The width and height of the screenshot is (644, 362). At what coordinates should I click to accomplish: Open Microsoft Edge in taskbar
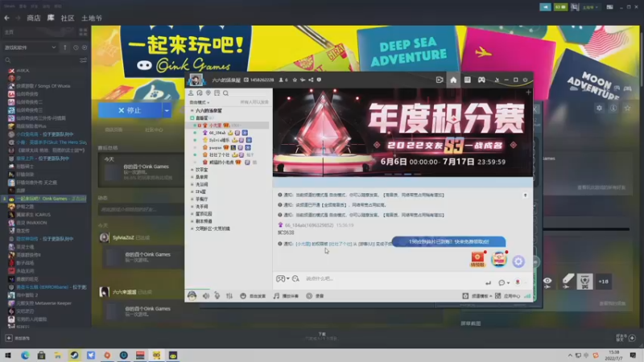[25, 356]
